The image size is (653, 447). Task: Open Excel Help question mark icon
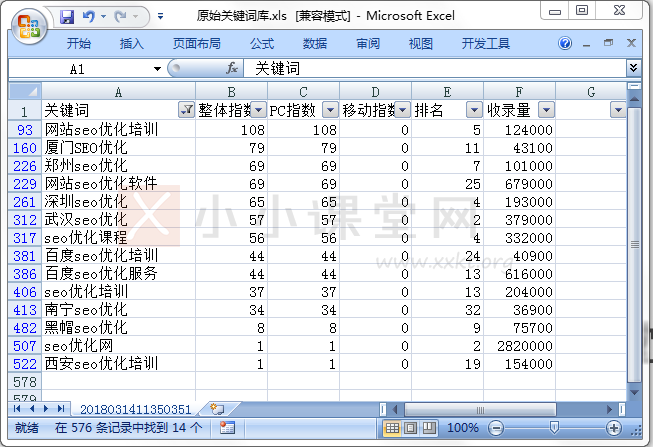tap(565, 43)
